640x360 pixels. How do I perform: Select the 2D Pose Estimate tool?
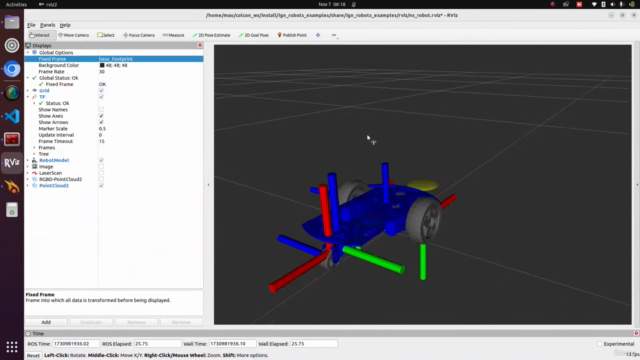(211, 35)
